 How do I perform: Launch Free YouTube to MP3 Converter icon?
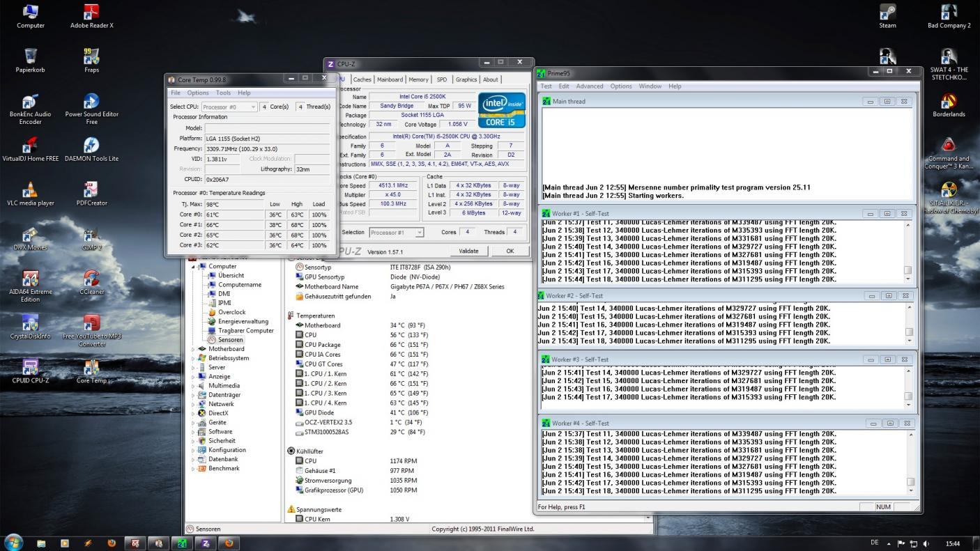(91, 331)
